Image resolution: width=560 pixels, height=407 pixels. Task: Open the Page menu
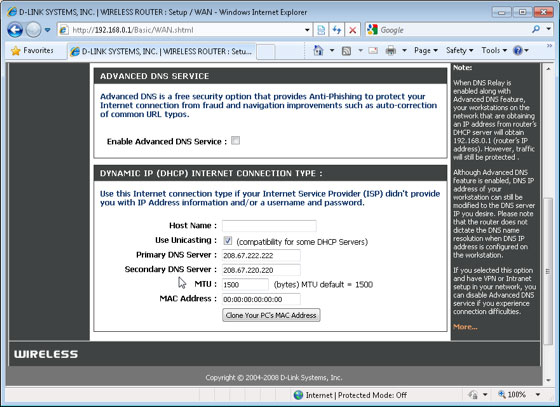click(426, 50)
